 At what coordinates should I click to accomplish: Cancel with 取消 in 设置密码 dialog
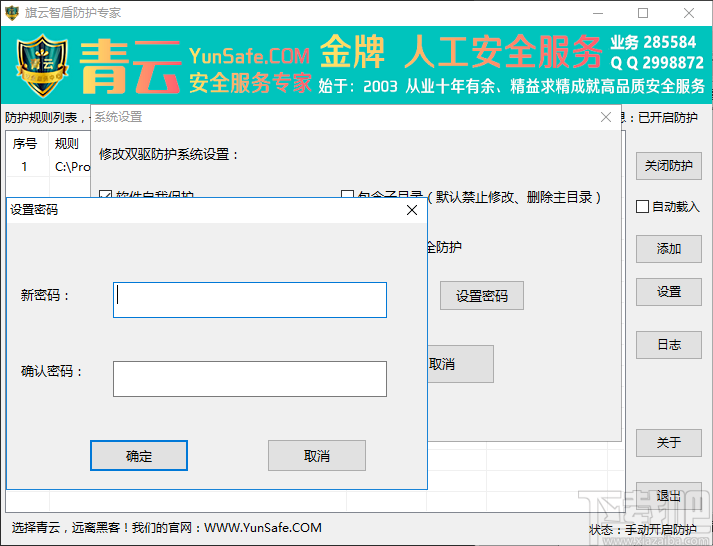pyautogui.click(x=316, y=455)
